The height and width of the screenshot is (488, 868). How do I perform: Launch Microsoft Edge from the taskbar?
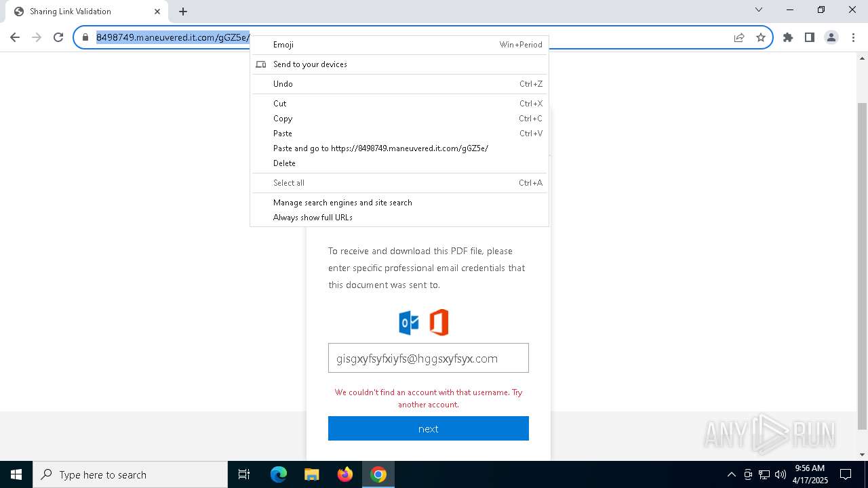tap(279, 474)
